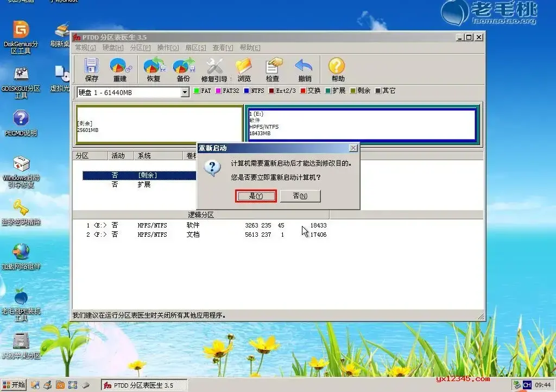Open the 虚拟光驱 desktop icon
This screenshot has height=392, width=556.
(x=61, y=79)
